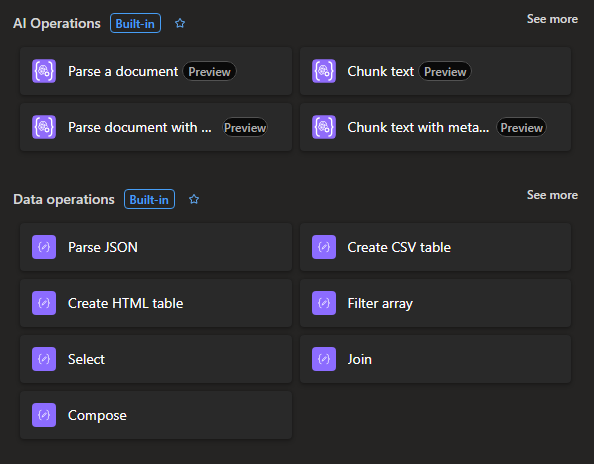Click the Built-in badge beside Data operations
594x464 pixels.
(x=149, y=199)
